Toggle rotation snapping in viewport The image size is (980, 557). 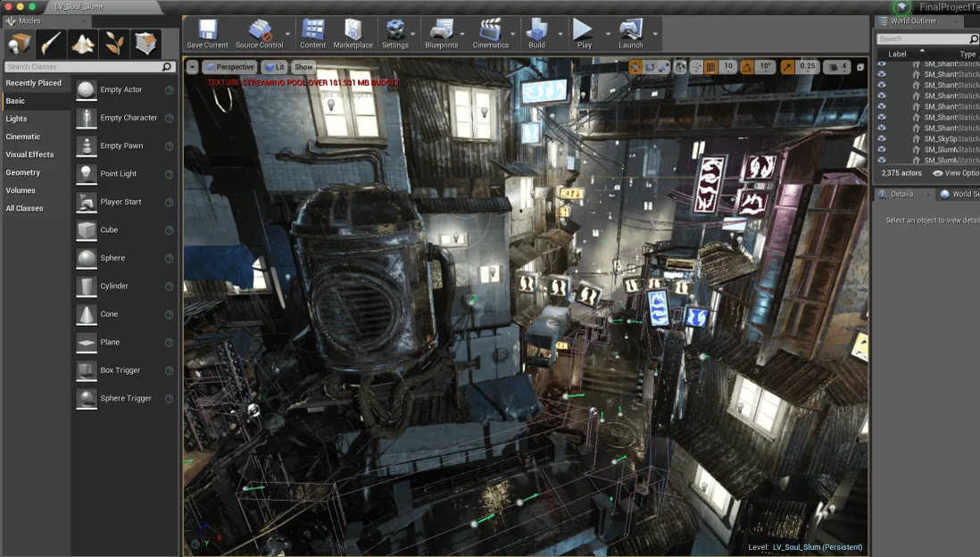pos(747,67)
